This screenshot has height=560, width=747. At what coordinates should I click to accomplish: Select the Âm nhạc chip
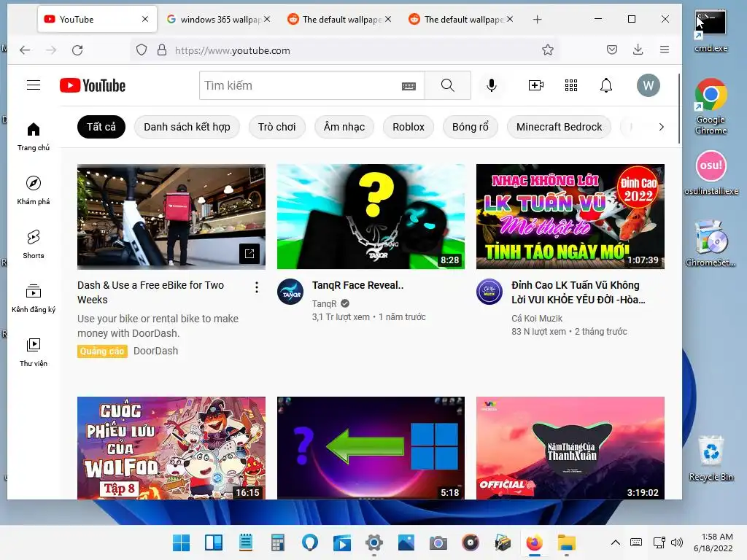344,127
